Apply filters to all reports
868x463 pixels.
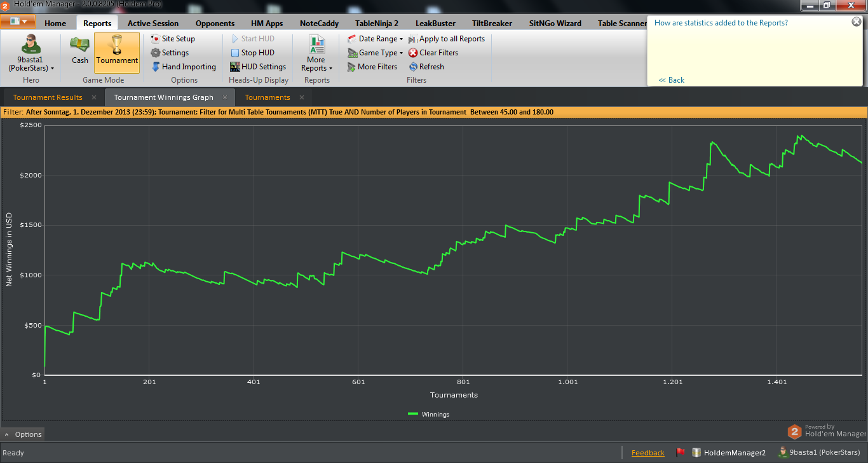447,39
